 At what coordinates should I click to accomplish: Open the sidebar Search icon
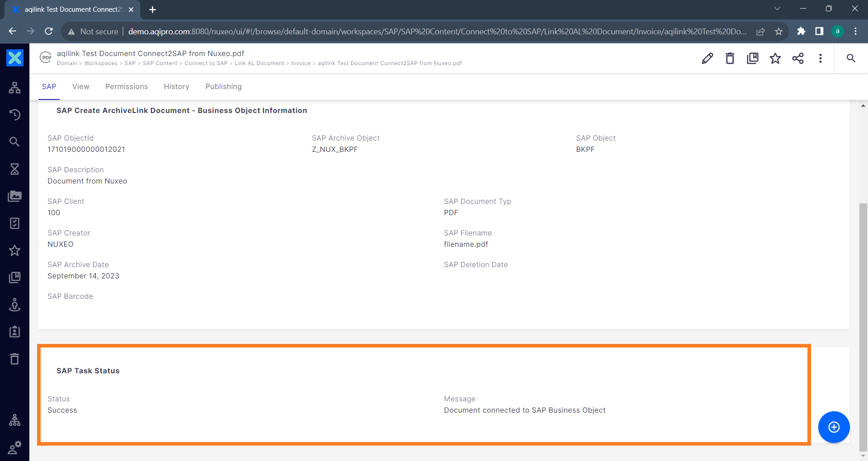tap(14, 142)
